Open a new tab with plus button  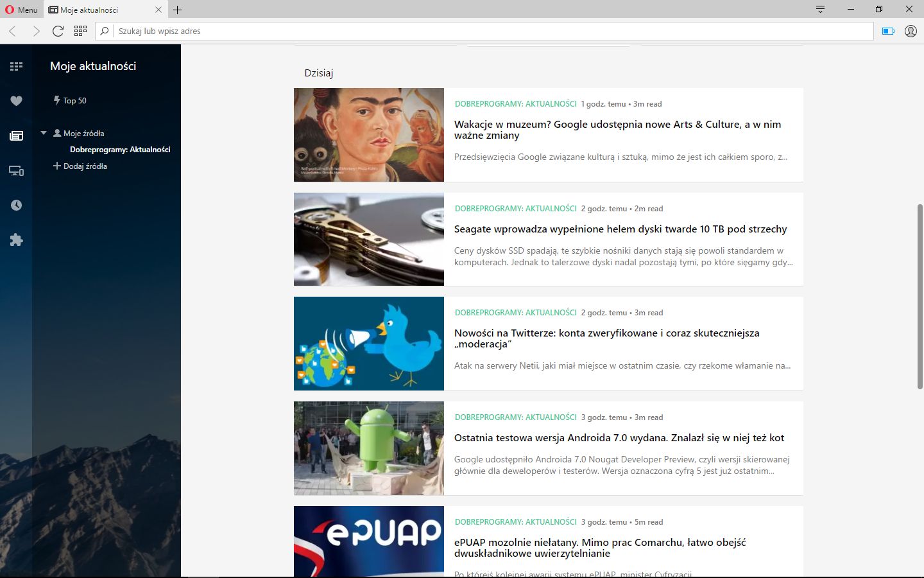coord(178,10)
